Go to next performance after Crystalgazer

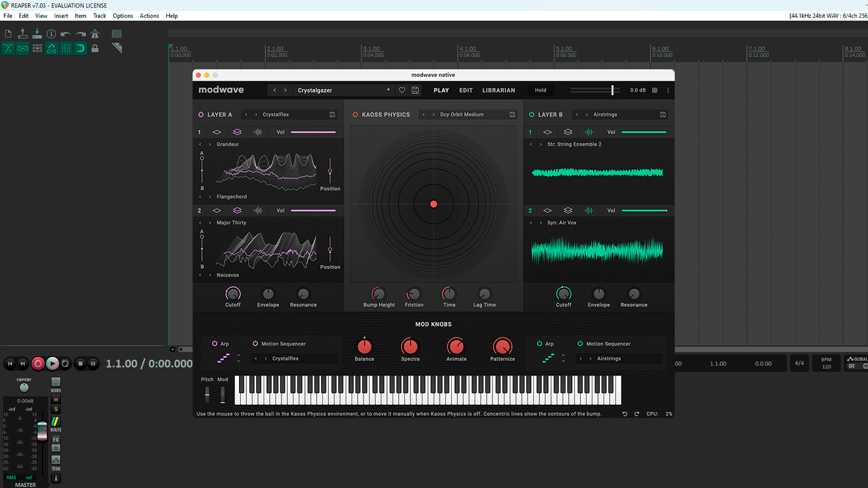285,90
